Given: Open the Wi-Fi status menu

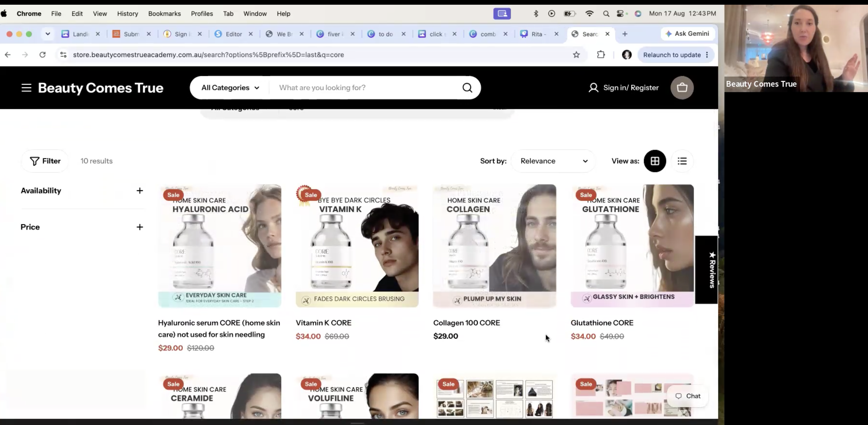Looking at the screenshot, I should tap(589, 14).
